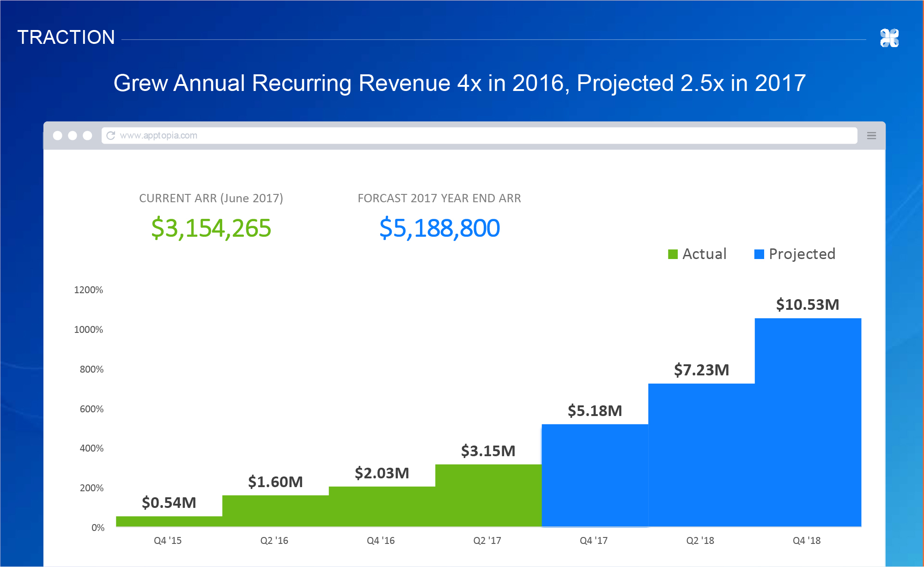This screenshot has height=567, width=924.
Task: Click the $7.23M bar label
Action: click(701, 370)
